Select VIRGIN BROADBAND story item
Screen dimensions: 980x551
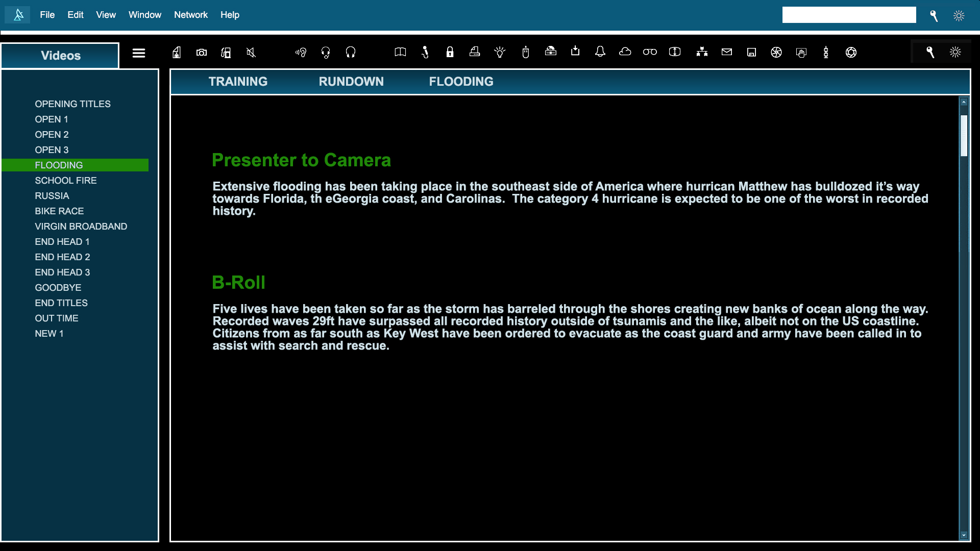pos(81,227)
